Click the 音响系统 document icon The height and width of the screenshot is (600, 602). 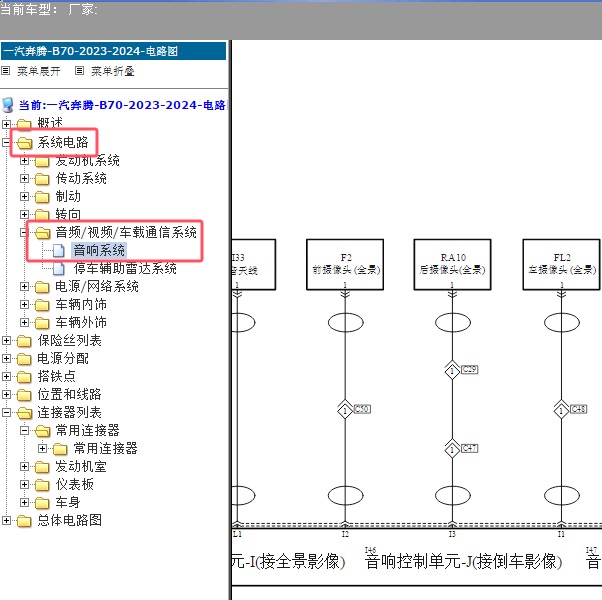click(58, 251)
